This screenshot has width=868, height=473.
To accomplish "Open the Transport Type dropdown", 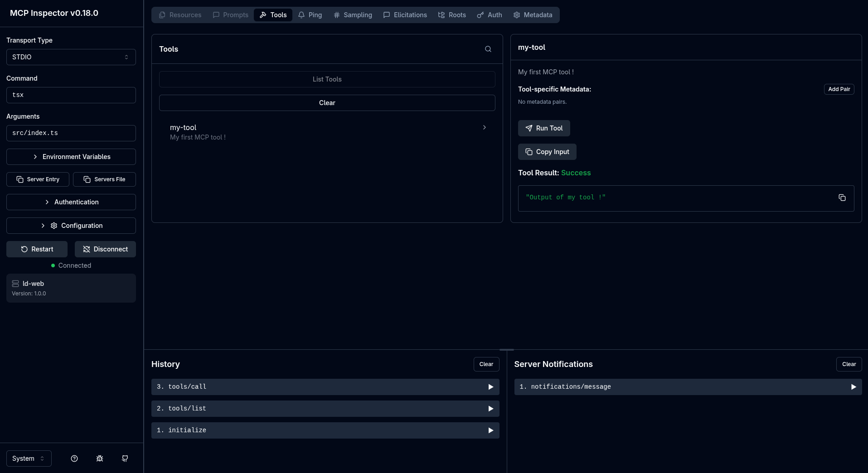I will click(71, 57).
